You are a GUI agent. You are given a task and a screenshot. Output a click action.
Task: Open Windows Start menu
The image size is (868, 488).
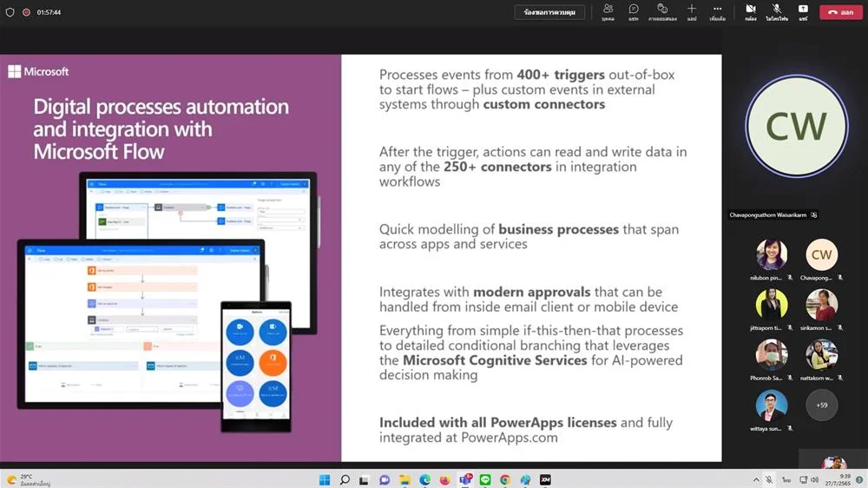tap(325, 479)
